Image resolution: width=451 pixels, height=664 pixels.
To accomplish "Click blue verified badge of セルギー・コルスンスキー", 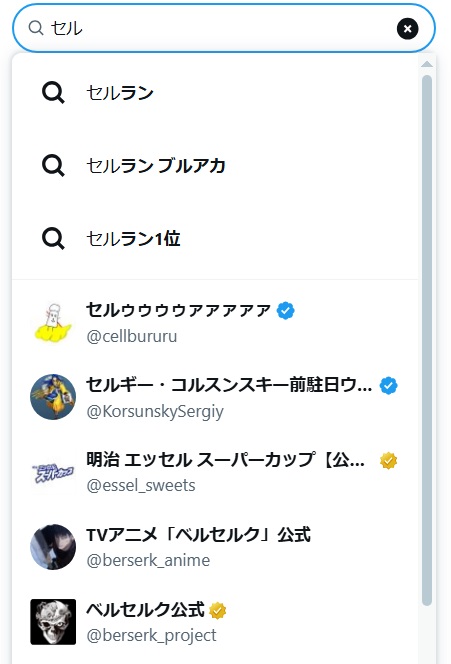I will (388, 385).
